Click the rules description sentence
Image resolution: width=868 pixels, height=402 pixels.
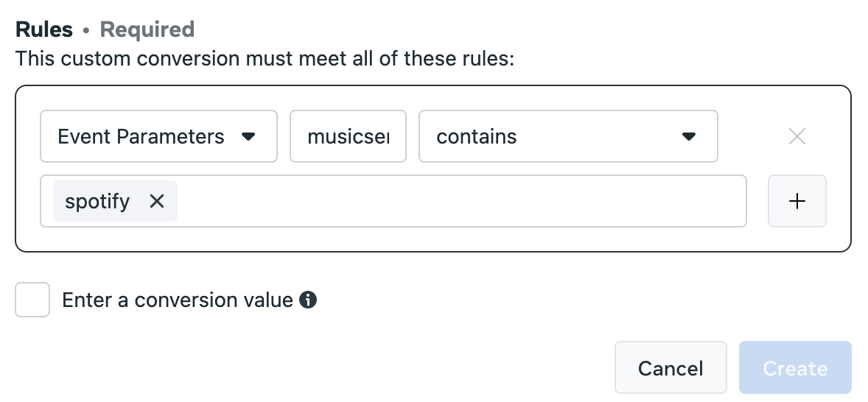265,58
